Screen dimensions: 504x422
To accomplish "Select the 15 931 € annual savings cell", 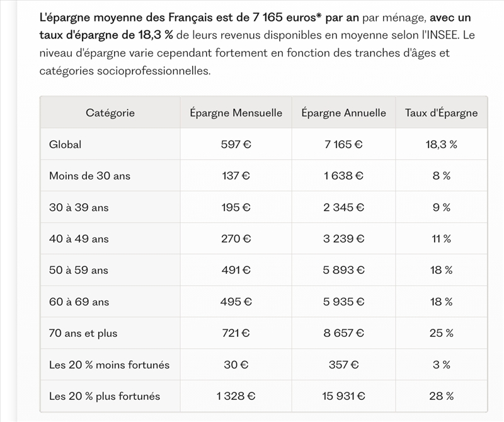I will tap(343, 396).
